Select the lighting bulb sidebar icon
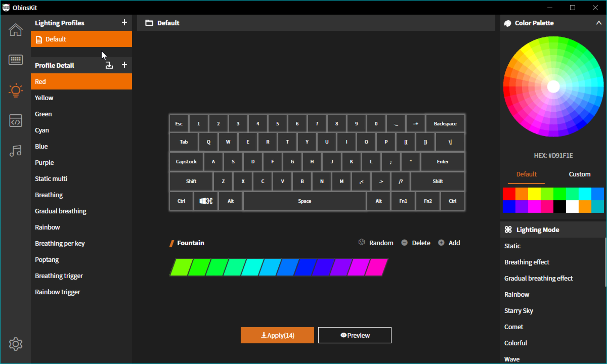Image resolution: width=607 pixels, height=364 pixels. coord(15,90)
